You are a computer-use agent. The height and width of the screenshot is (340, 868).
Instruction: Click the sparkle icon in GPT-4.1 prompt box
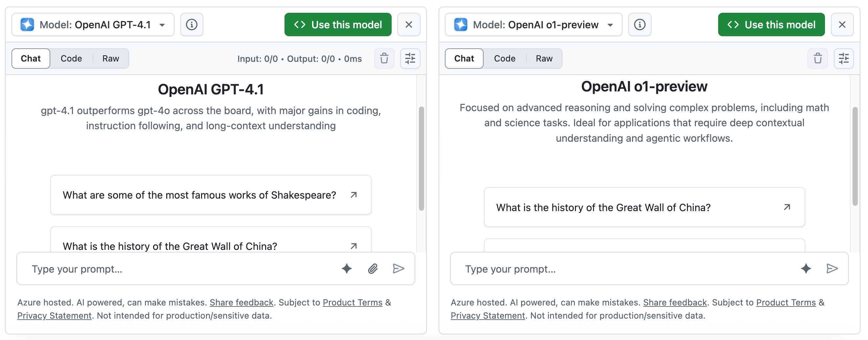point(346,269)
